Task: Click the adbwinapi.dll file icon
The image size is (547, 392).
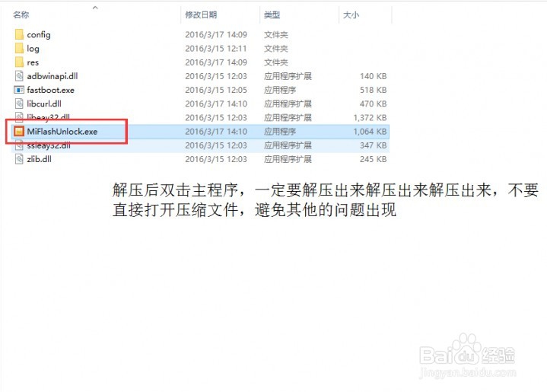Action: [19, 76]
